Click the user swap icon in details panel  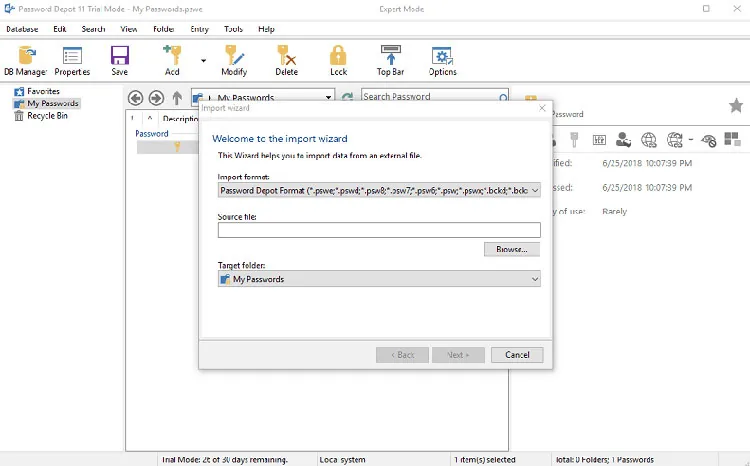click(623, 140)
